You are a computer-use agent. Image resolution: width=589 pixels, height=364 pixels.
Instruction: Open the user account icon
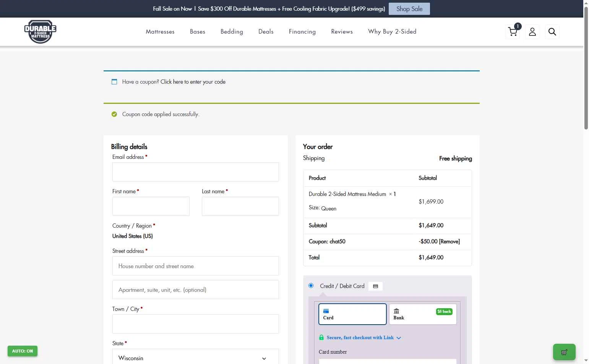(532, 32)
